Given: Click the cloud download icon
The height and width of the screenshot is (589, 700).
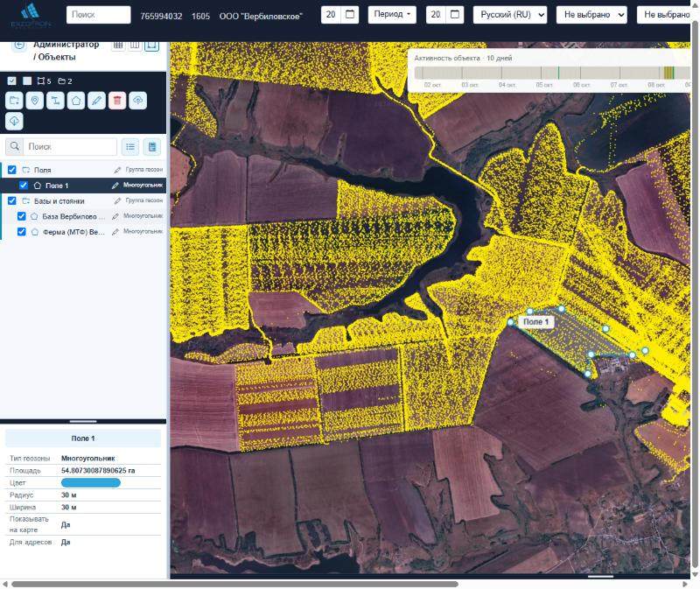Looking at the screenshot, I should pos(14,121).
